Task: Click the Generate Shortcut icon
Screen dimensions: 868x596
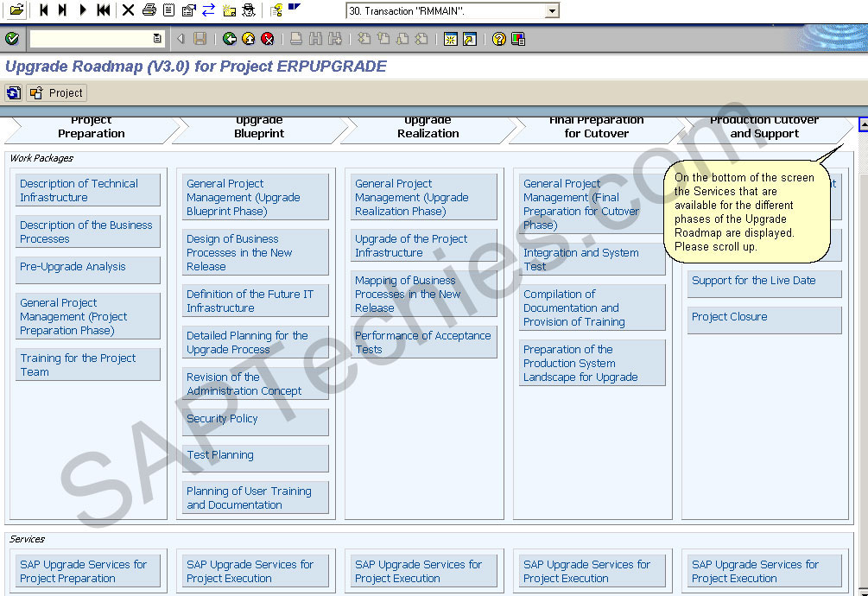Action: point(470,39)
